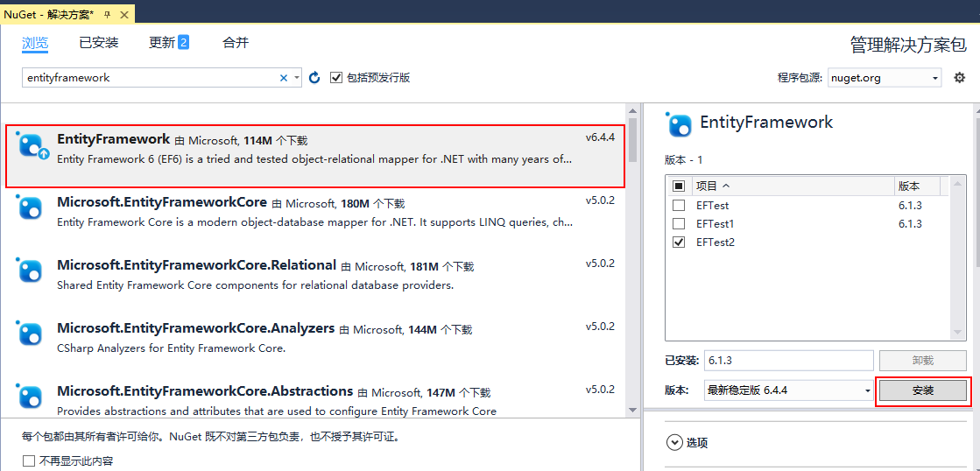Click the EntityFramework package icon in results list
980x471 pixels.
click(x=31, y=145)
